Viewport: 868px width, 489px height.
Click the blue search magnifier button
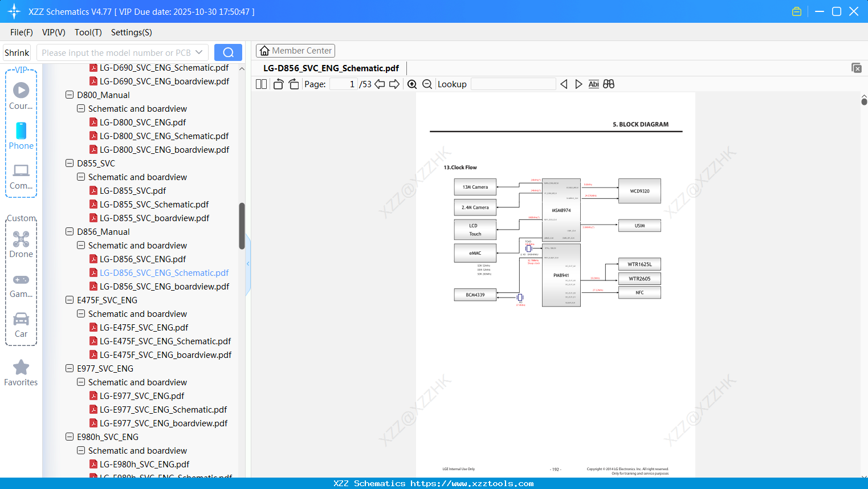click(x=228, y=52)
